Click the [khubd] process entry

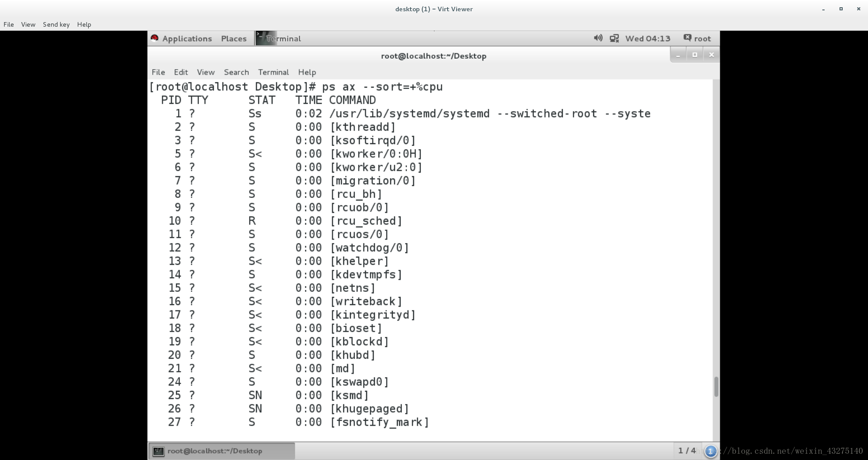(x=353, y=355)
